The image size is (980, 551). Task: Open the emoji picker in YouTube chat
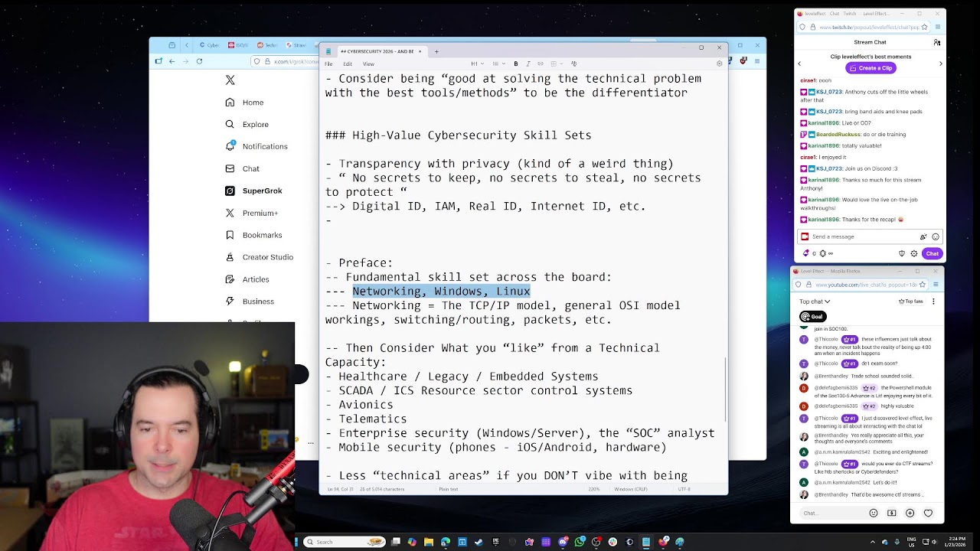[x=874, y=513]
